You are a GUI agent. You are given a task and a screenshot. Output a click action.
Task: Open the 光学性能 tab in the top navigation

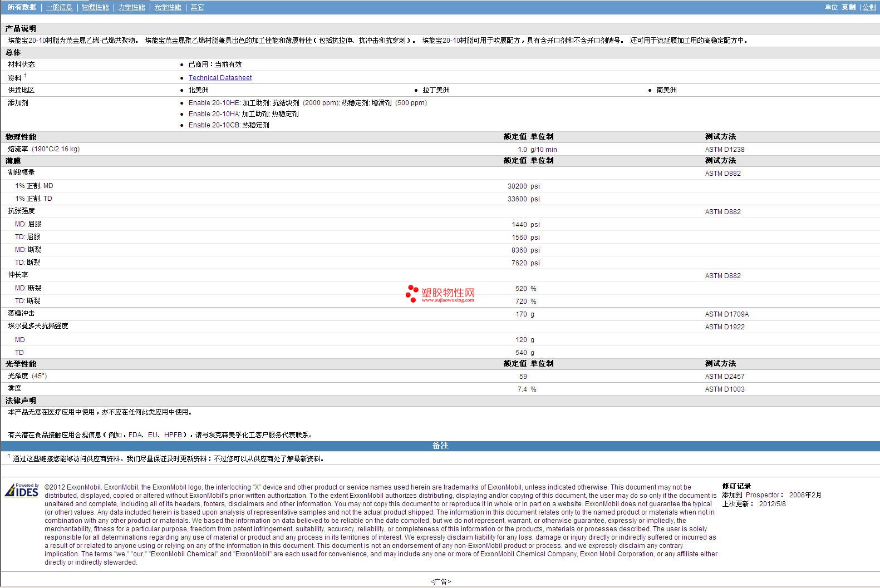pyautogui.click(x=168, y=7)
